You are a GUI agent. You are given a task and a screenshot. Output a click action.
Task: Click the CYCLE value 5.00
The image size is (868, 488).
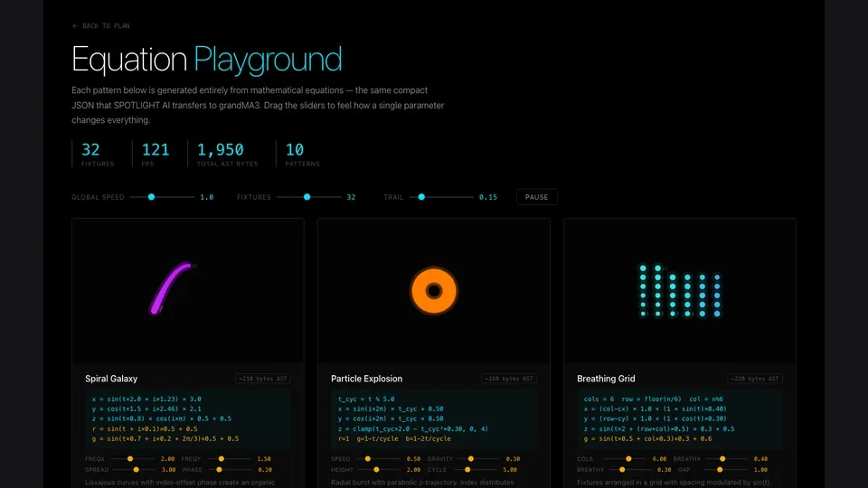tap(510, 470)
